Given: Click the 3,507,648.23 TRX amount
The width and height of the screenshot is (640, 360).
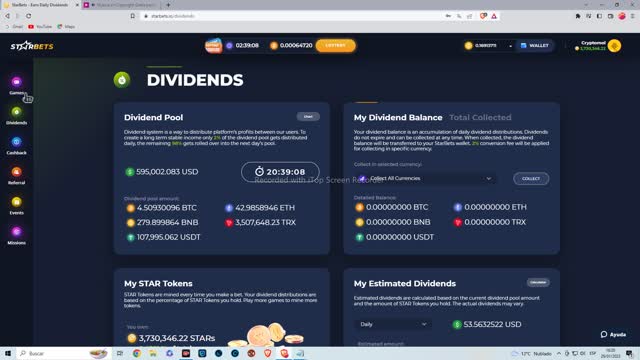Looking at the screenshot, I should [265, 223].
